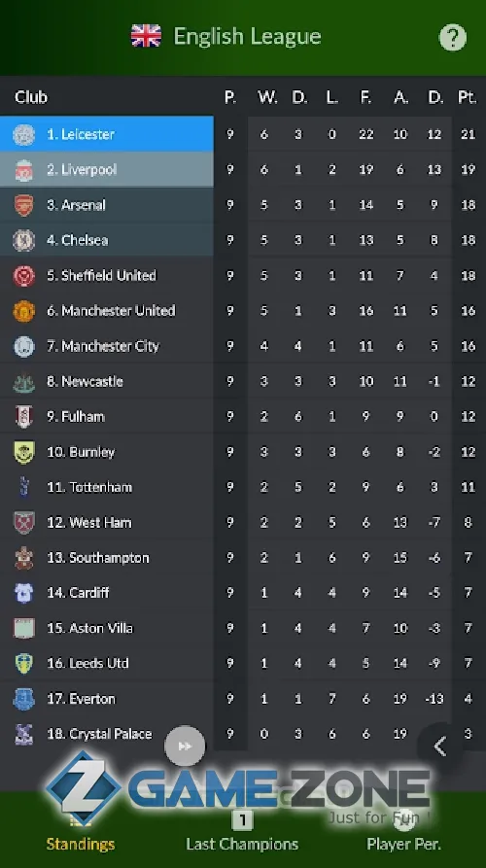Switch to the Standings tab

click(x=81, y=833)
